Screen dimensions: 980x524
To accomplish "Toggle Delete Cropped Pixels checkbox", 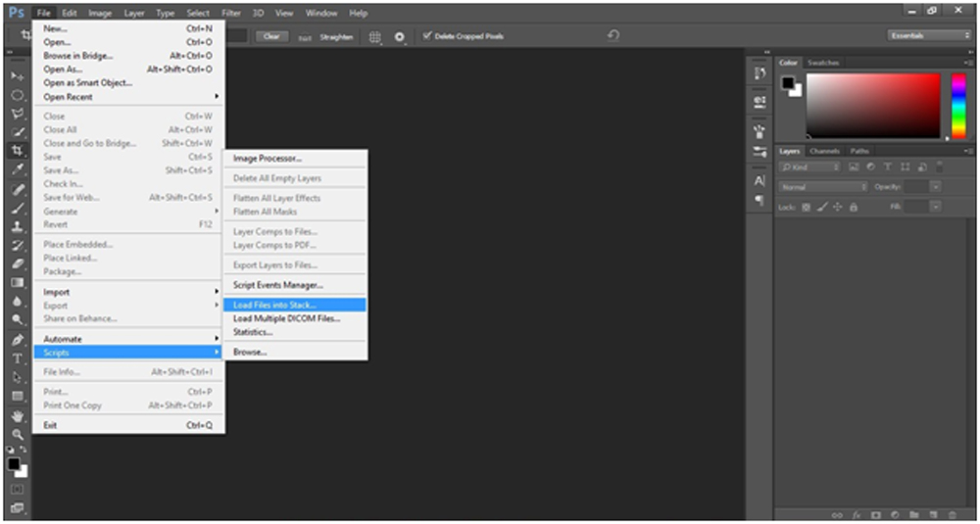I will [x=427, y=36].
